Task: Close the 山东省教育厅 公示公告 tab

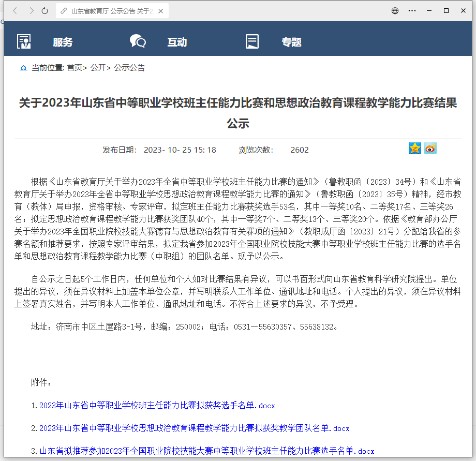Action: (x=161, y=11)
